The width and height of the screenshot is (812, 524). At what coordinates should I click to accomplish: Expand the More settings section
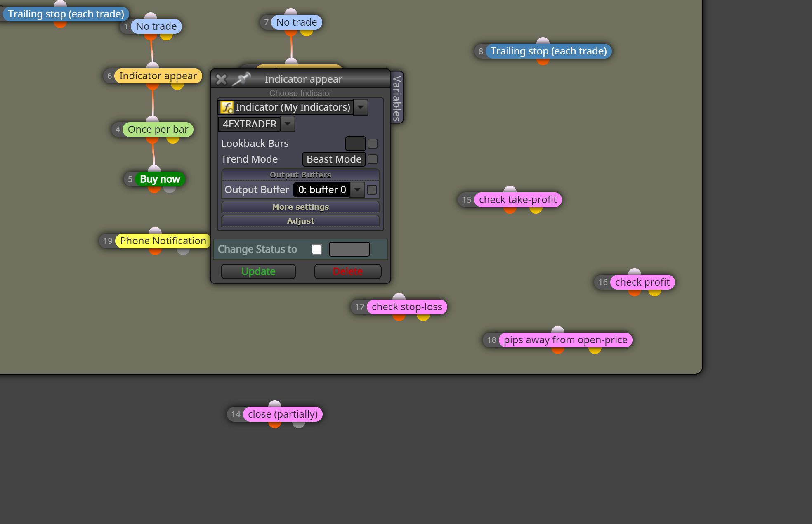(300, 207)
